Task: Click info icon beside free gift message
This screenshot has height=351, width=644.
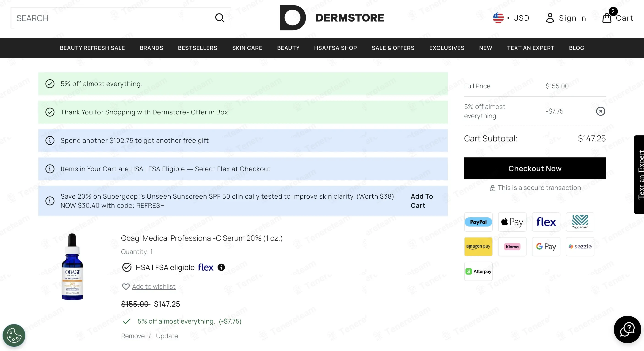Action: click(x=50, y=140)
